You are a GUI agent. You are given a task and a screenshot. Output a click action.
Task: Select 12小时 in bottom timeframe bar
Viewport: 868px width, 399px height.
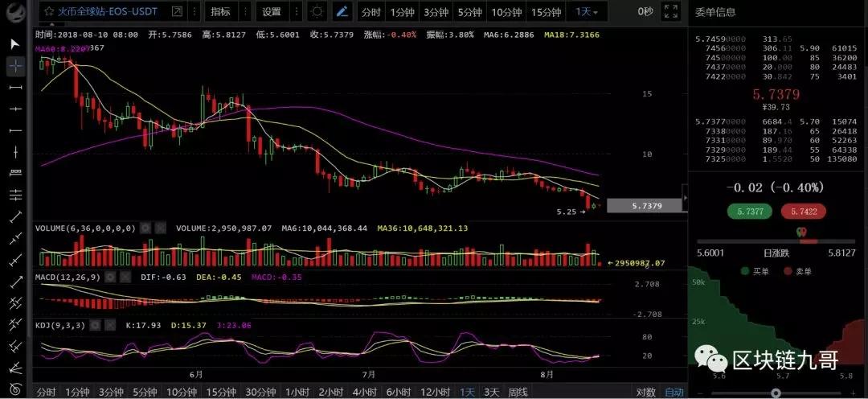point(435,393)
